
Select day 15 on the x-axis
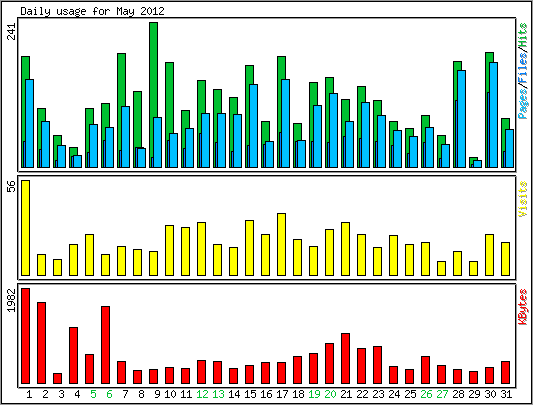click(250, 394)
